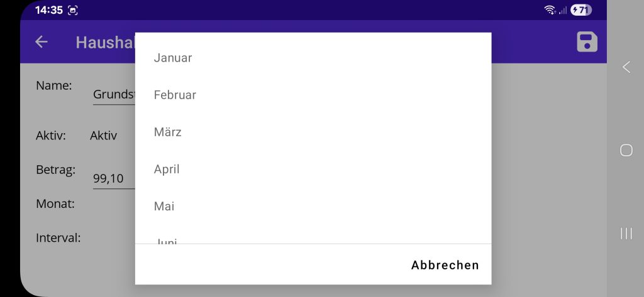Go back using the arrow icon
Viewport: 644px width, 297px height.
(x=42, y=42)
